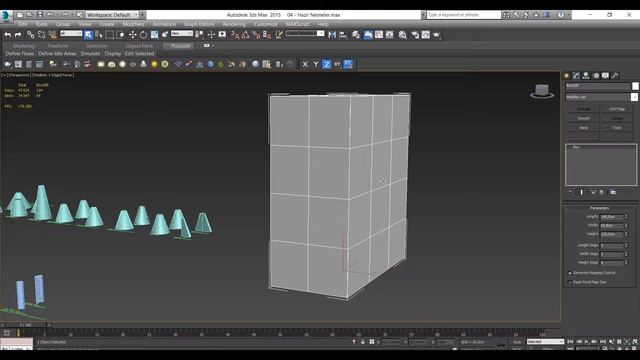Open the Rendering menu
Viewport: 640px width, 360px height.
(234, 24)
